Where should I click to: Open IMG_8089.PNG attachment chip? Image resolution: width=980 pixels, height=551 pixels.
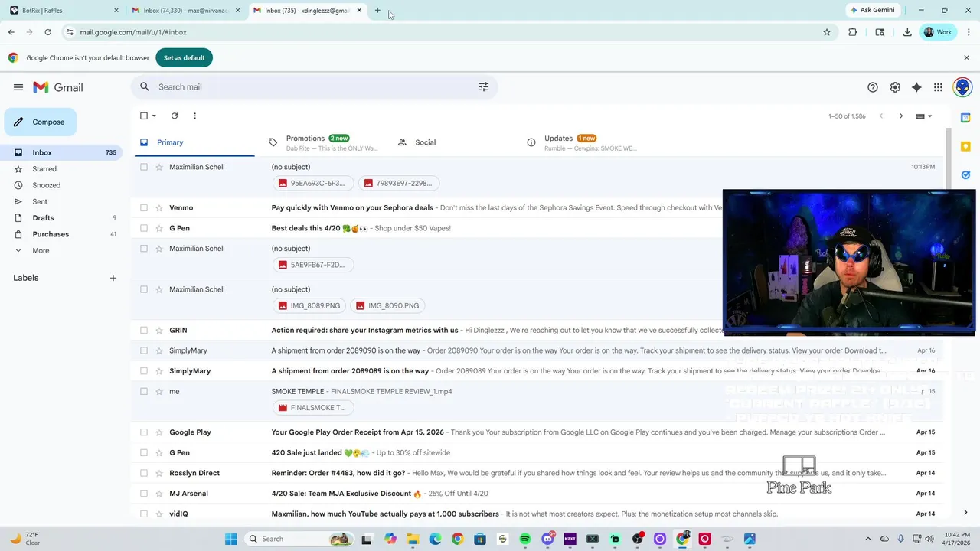309,306
